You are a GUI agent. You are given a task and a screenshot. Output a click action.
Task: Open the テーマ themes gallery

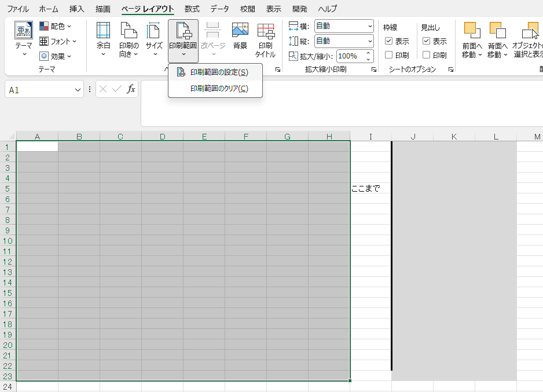click(x=24, y=39)
